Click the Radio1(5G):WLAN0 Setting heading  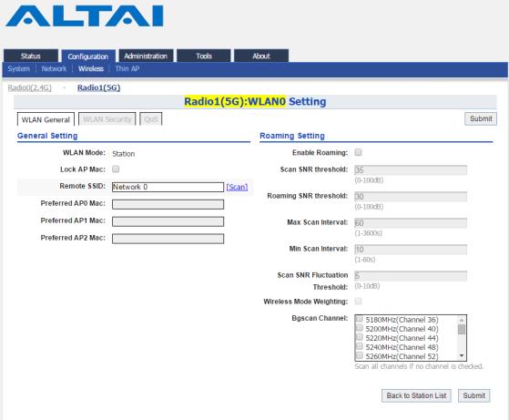pos(255,101)
